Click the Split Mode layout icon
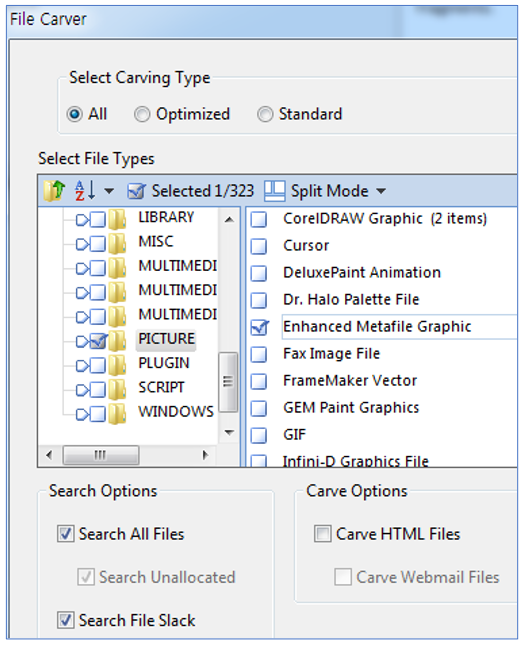Viewport: 525px width, 645px height. [x=274, y=191]
